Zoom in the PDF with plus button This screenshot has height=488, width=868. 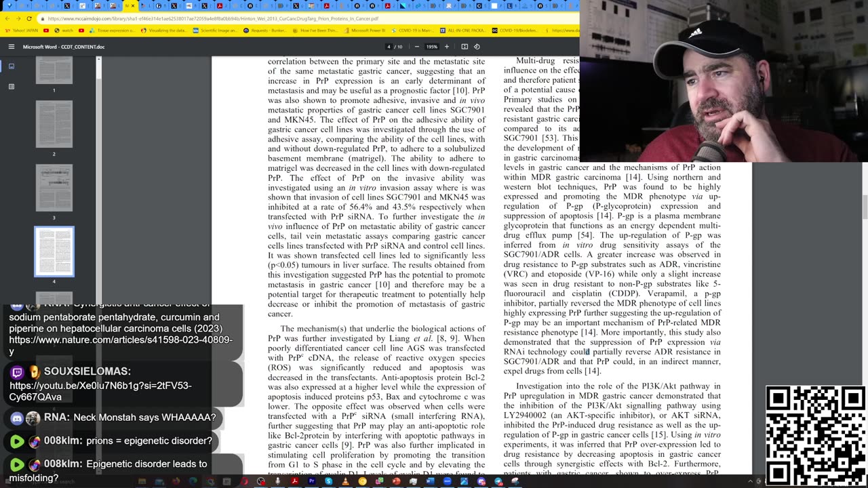pyautogui.click(x=446, y=47)
